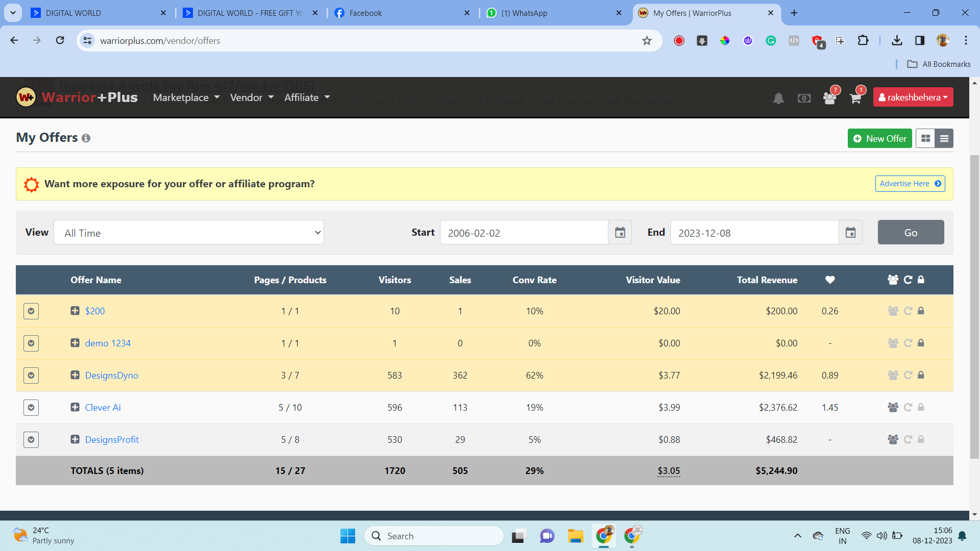Click the Advertise Here link
Screen dimensions: 980x551
click(910, 184)
